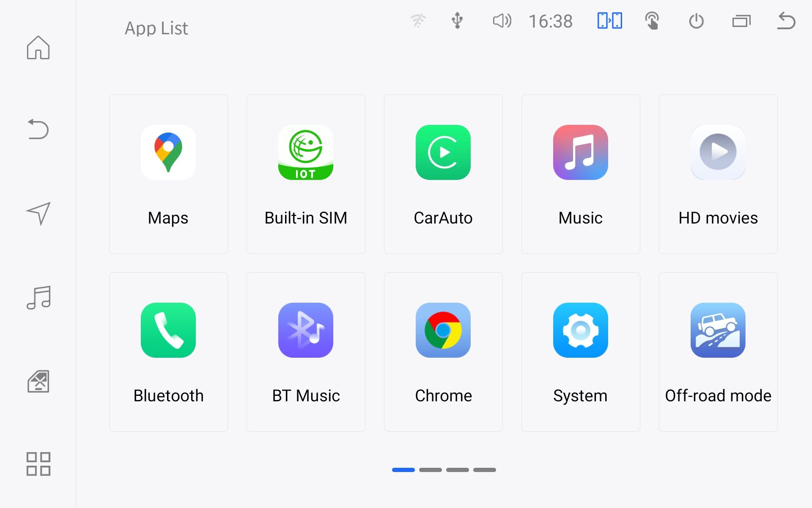Tap the Wi-Fi status icon
This screenshot has width=812, height=508.
click(x=418, y=20)
